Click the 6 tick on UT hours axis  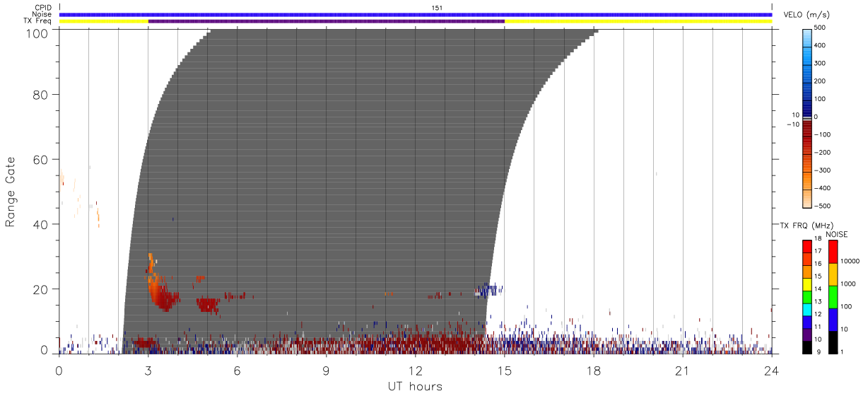(237, 371)
